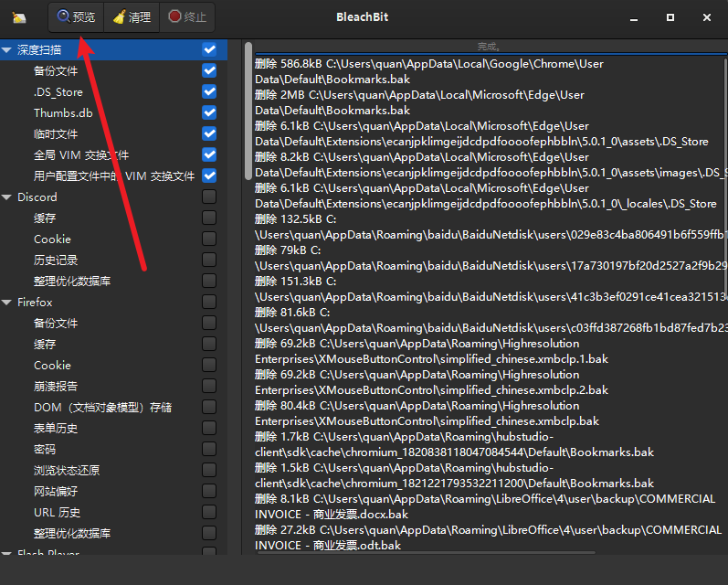Uncheck the Thumbs.db checkbox
The image size is (728, 585).
[x=209, y=112]
